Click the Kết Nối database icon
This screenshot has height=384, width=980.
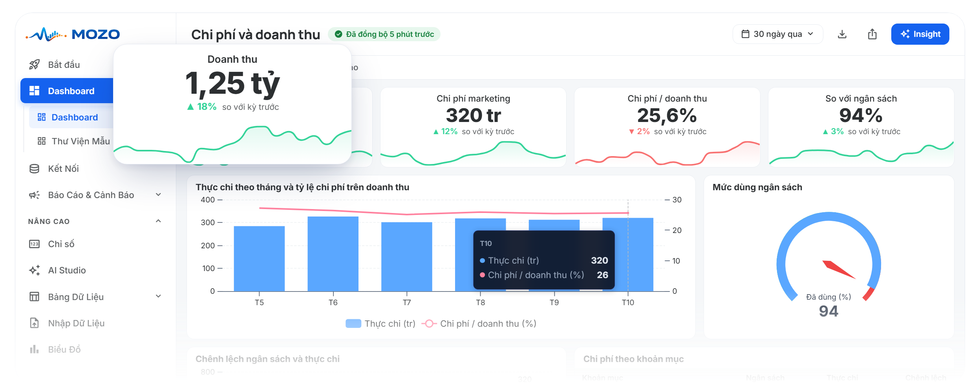tap(35, 169)
